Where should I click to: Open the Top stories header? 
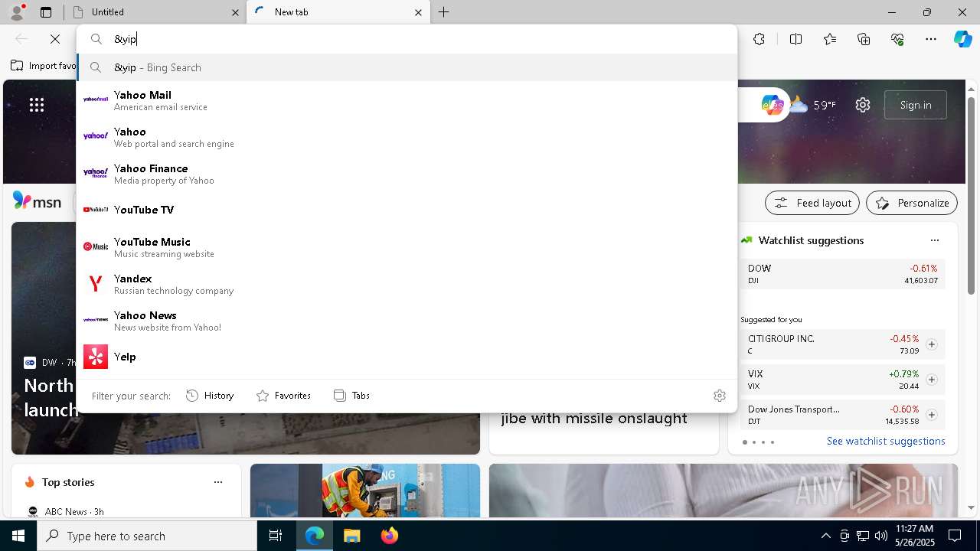(x=68, y=482)
